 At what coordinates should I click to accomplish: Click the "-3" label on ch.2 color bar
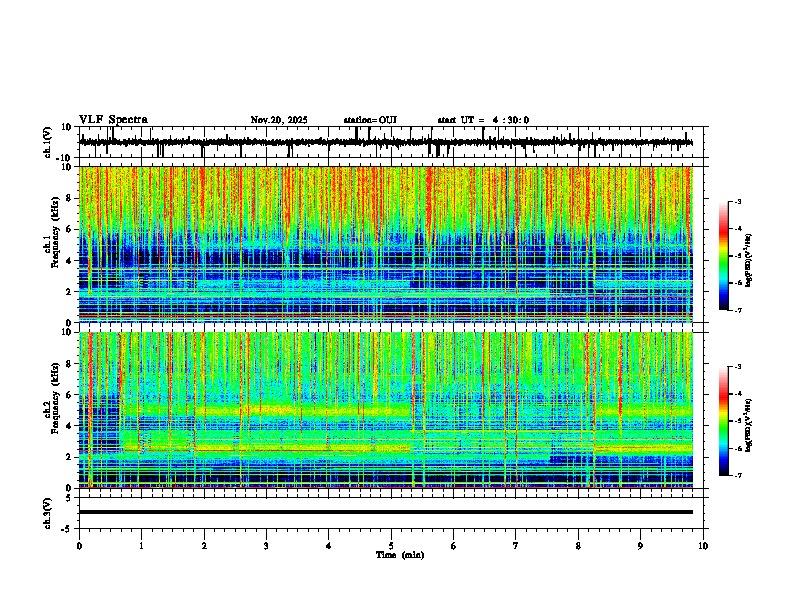point(737,367)
